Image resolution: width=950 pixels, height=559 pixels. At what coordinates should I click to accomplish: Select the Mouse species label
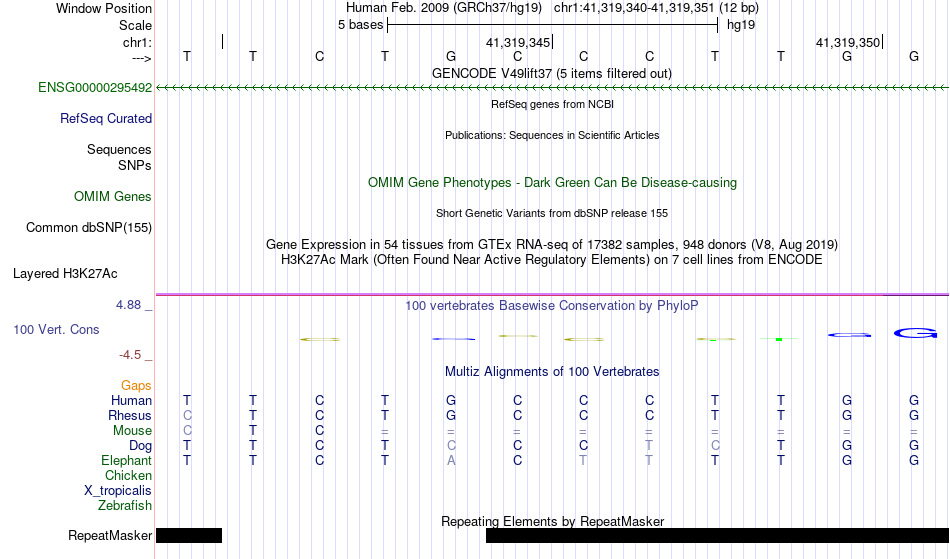(x=132, y=431)
